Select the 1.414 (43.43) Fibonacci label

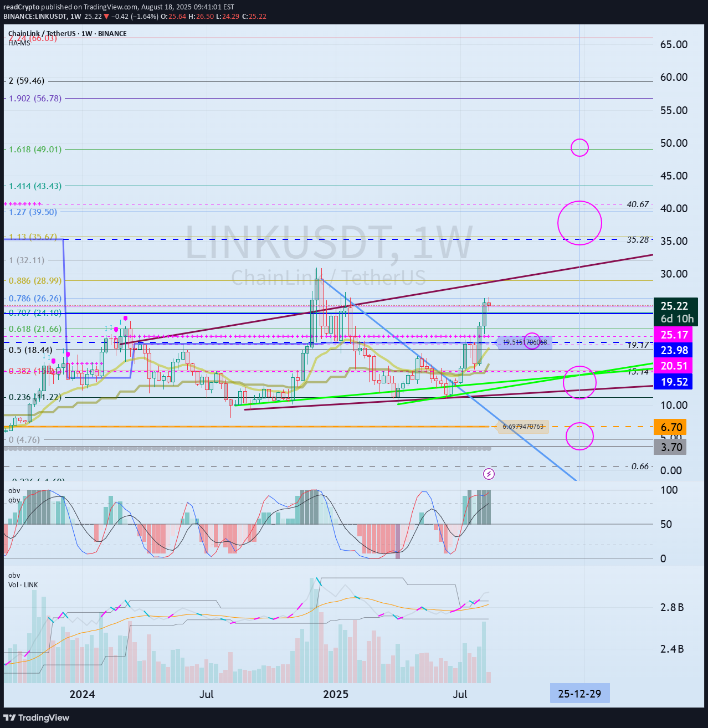(x=35, y=186)
